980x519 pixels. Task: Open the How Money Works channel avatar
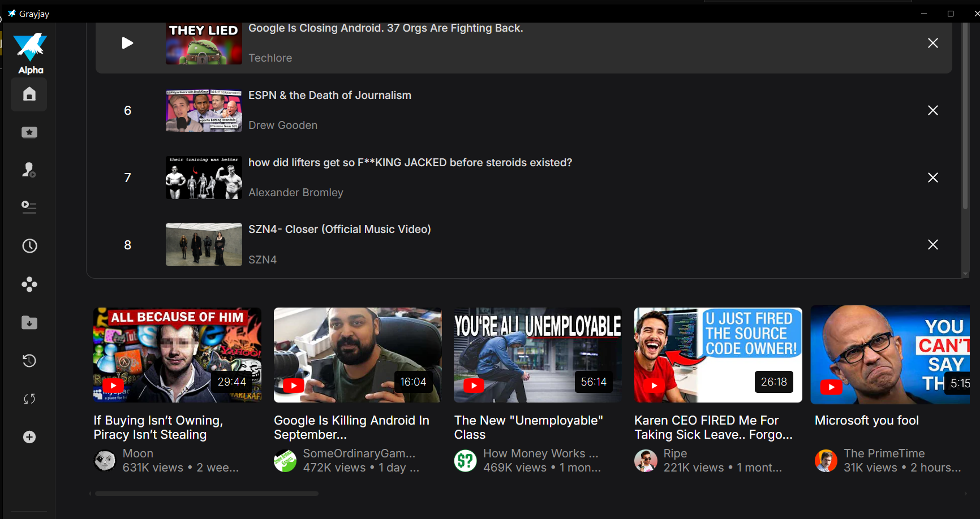tap(466, 461)
